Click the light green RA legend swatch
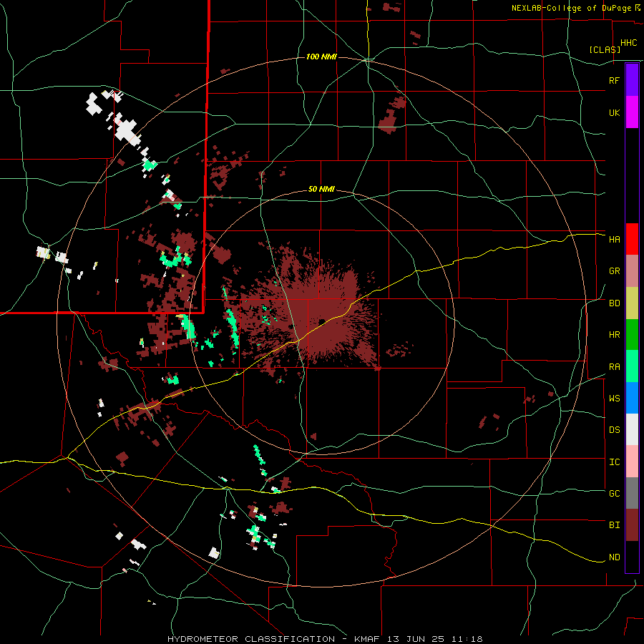Image resolution: width=644 pixels, height=644 pixels. 632,366
